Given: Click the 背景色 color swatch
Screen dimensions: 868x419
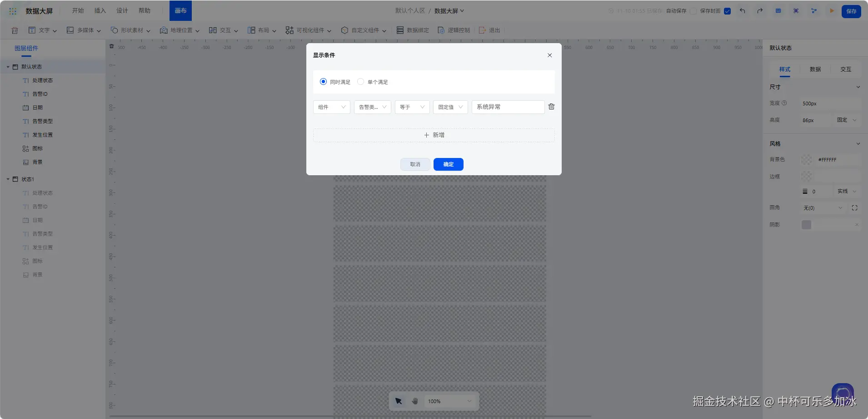Looking at the screenshot, I should pyautogui.click(x=807, y=160).
